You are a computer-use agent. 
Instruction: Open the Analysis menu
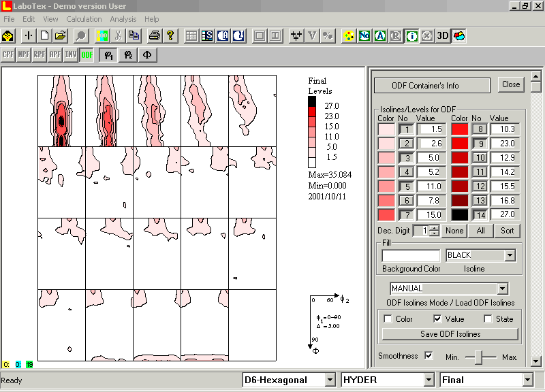point(123,19)
